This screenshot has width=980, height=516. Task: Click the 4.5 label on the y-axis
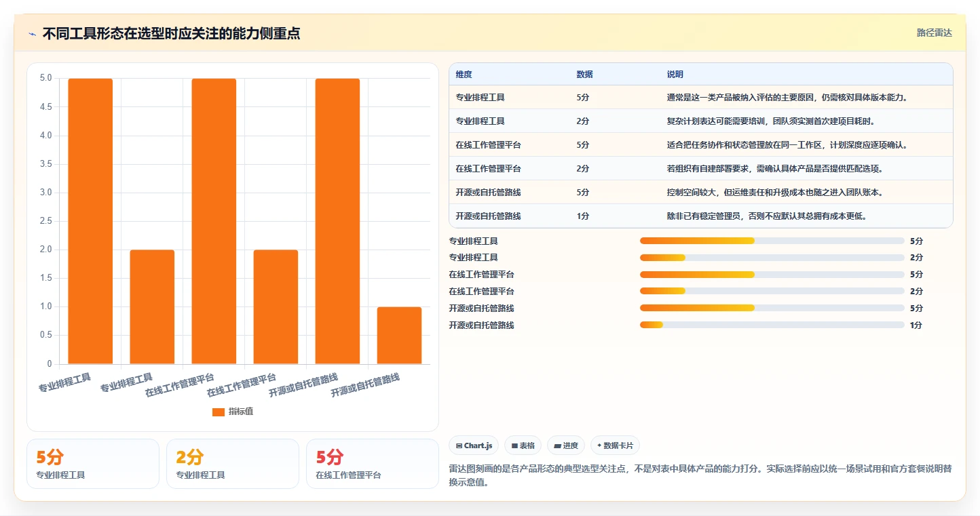(x=45, y=106)
